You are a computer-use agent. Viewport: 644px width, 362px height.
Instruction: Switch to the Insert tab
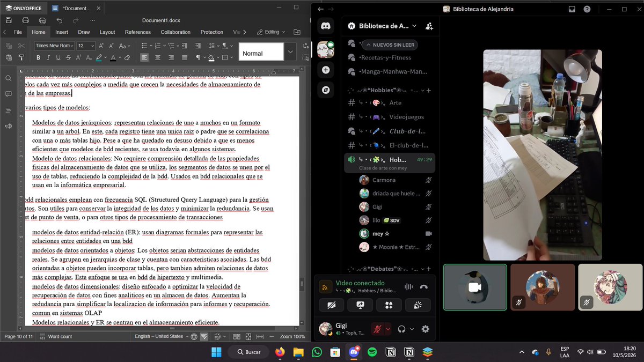[x=62, y=32]
